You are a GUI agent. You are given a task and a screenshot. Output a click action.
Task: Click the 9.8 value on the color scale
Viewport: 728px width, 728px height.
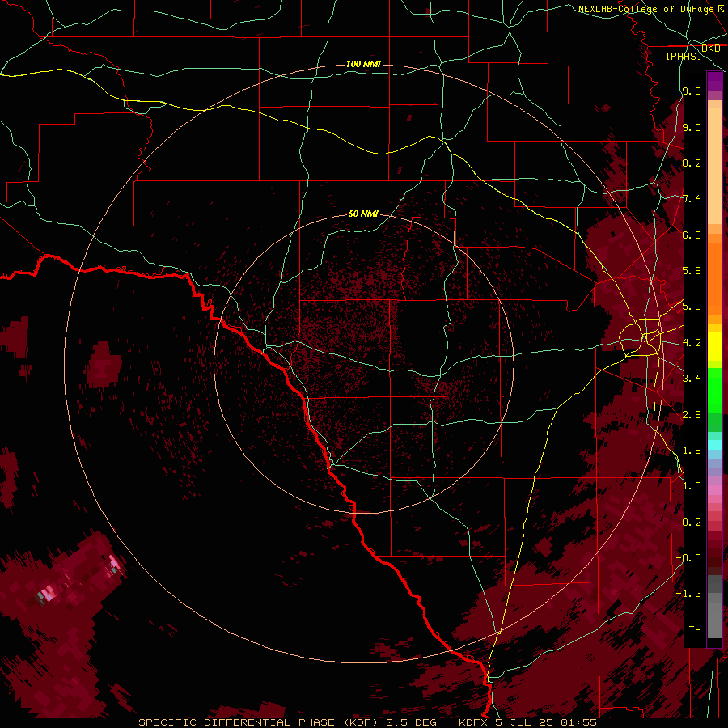pos(692,91)
